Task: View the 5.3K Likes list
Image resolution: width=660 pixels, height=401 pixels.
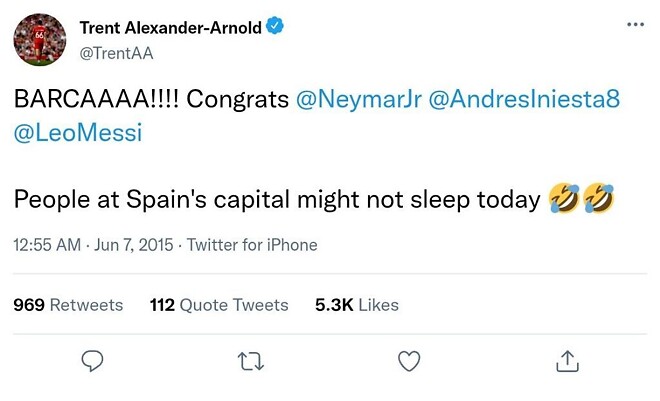Action: pos(357,305)
